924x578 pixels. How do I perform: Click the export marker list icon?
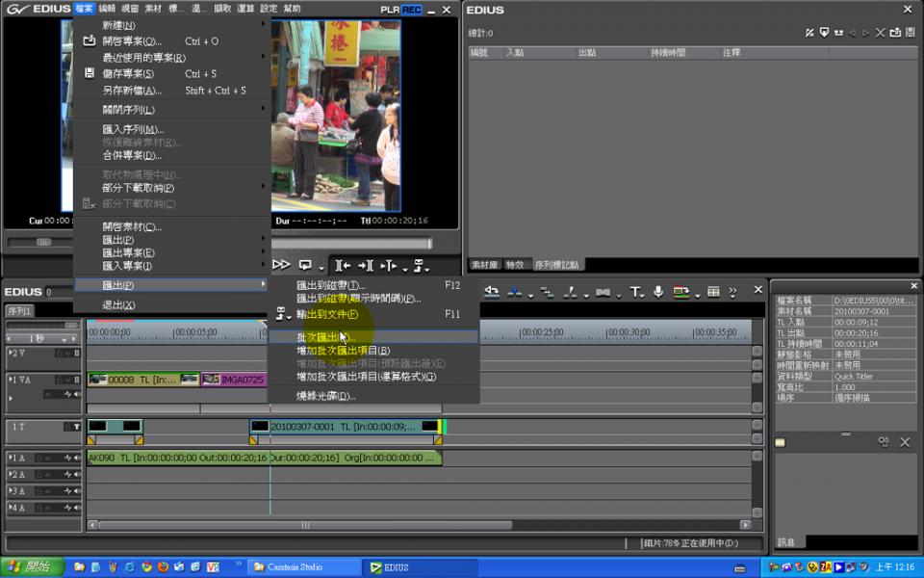coord(895,33)
